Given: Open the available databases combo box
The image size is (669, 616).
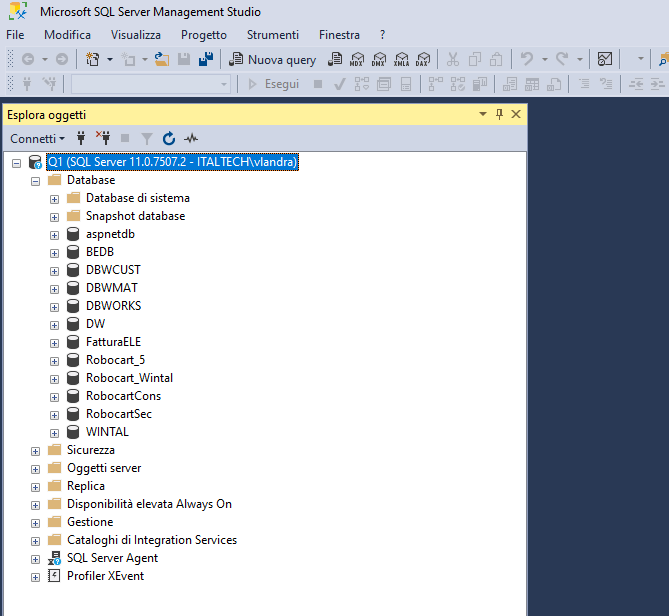Looking at the screenshot, I should pos(151,84).
